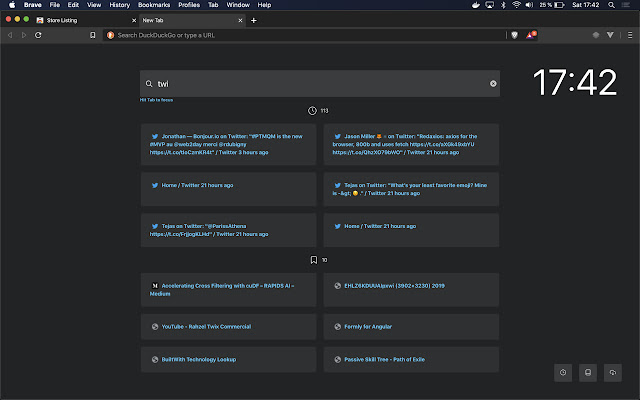640x400 pixels.
Task: Open the Jason Miller Redaxios tweet result
Action: click(x=409, y=144)
